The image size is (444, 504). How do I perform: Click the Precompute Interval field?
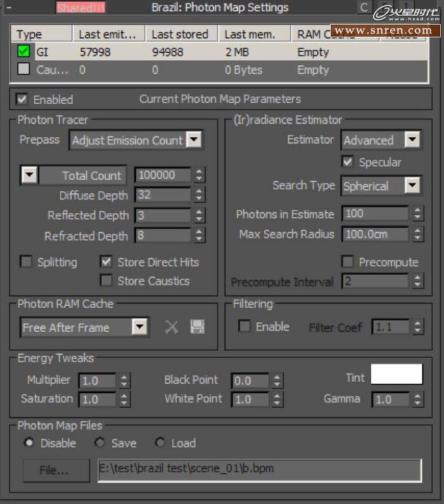click(375, 281)
